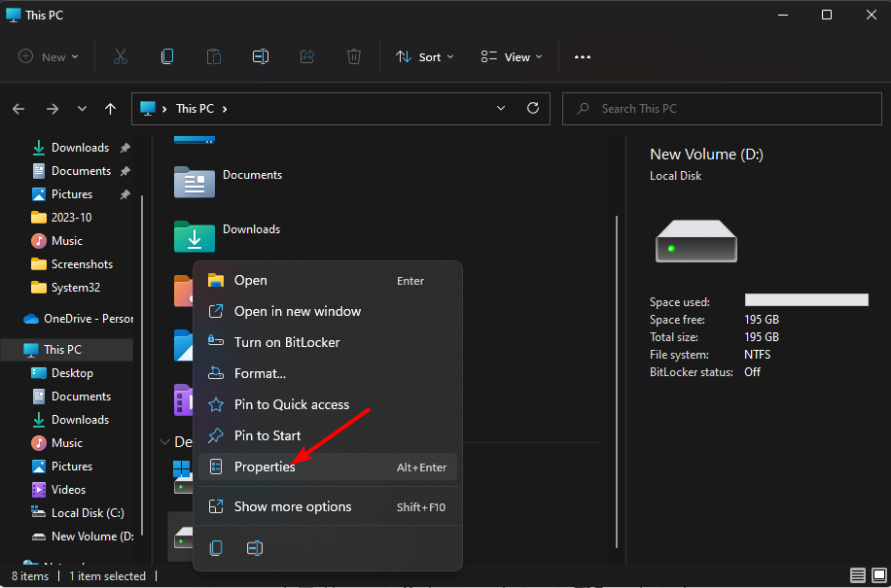Open the Sort dropdown
891x588 pixels.
425,57
